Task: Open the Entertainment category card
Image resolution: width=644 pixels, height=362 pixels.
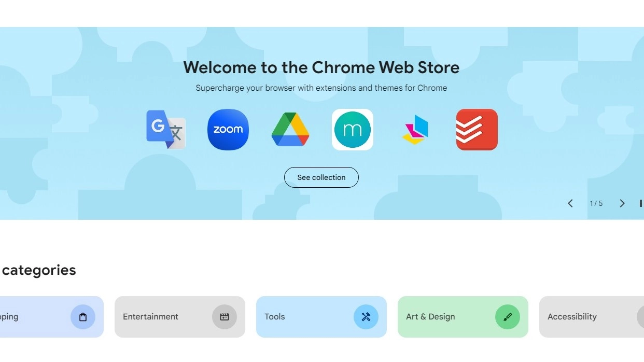Action: pos(180,317)
